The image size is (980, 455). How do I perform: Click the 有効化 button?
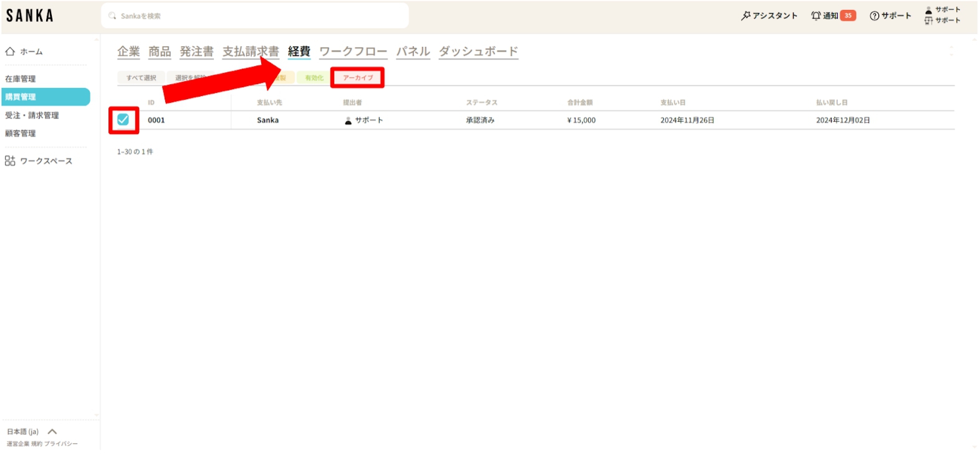tap(314, 78)
